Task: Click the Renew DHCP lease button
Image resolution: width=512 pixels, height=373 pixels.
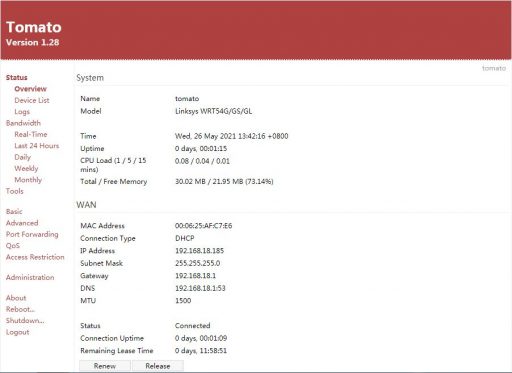Action: 105,366
